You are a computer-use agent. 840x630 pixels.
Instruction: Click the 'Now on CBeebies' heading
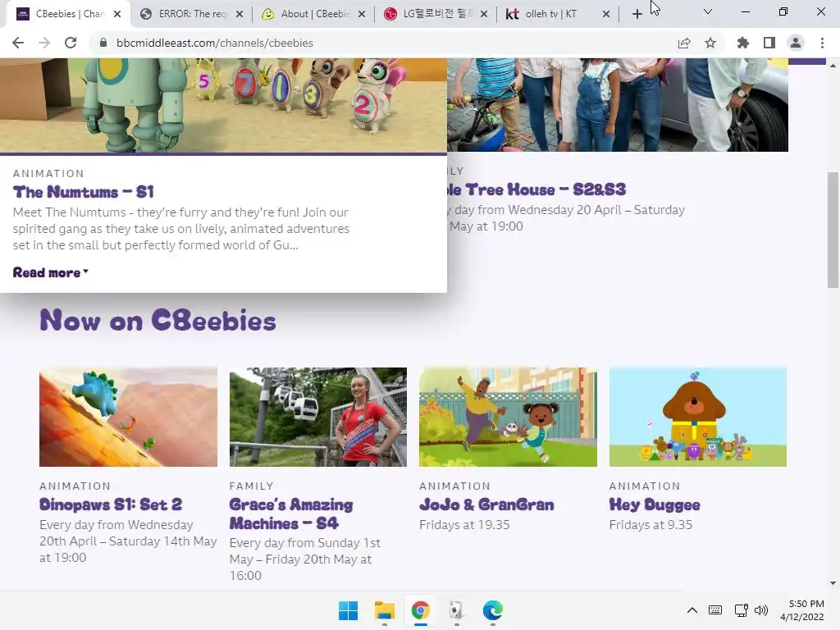click(x=158, y=321)
